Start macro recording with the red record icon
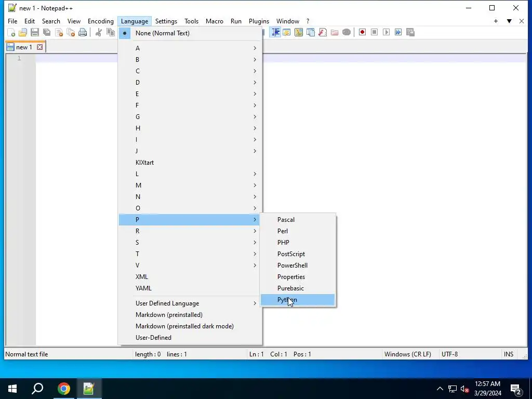This screenshot has height=399, width=532. pos(362,32)
